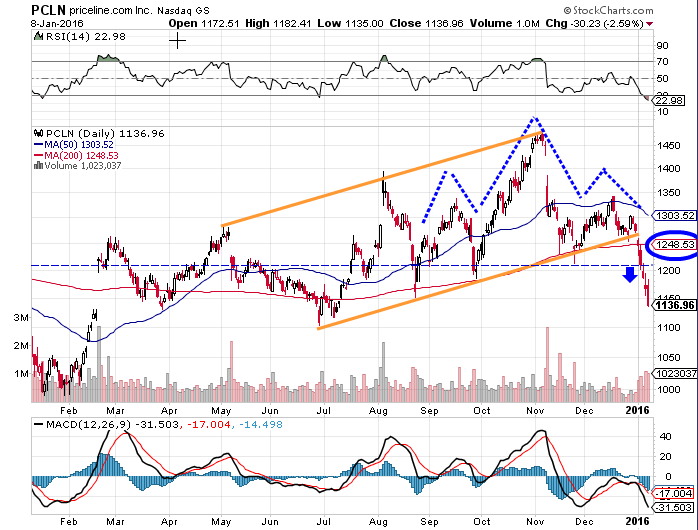Select the Volume 1,023,037 legend text
698x530 pixels.
click(83, 166)
